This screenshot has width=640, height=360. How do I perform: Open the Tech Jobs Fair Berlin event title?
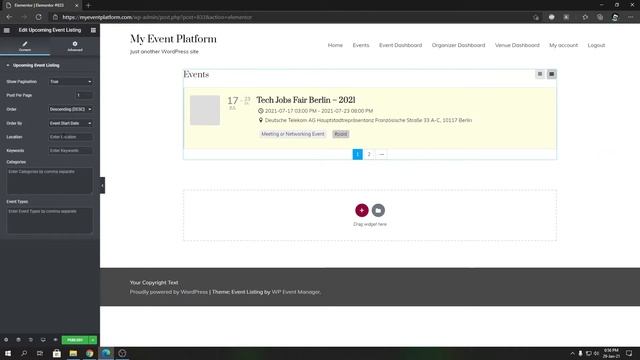[x=306, y=100]
